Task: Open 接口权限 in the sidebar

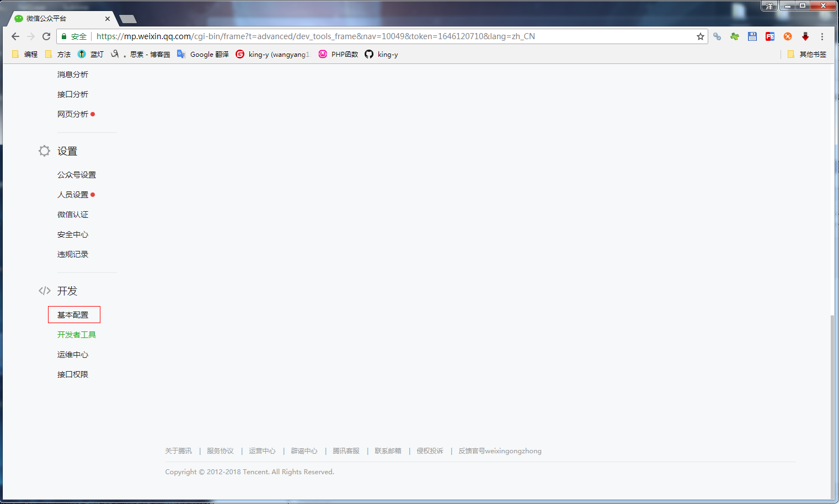Action: coord(73,374)
